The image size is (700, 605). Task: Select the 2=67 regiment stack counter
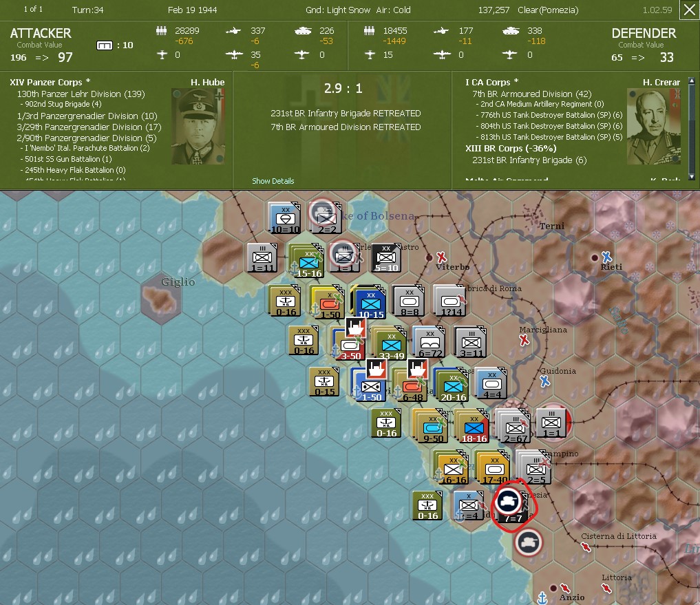[x=514, y=427]
